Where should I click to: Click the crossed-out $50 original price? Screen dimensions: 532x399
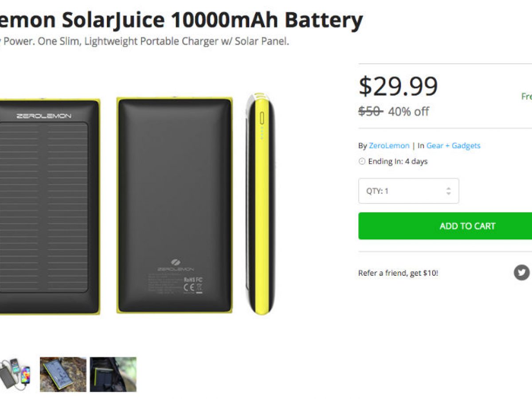[369, 111]
